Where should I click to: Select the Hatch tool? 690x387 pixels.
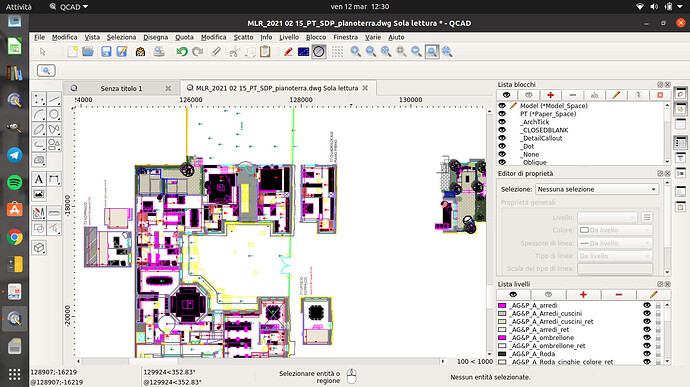tap(39, 160)
